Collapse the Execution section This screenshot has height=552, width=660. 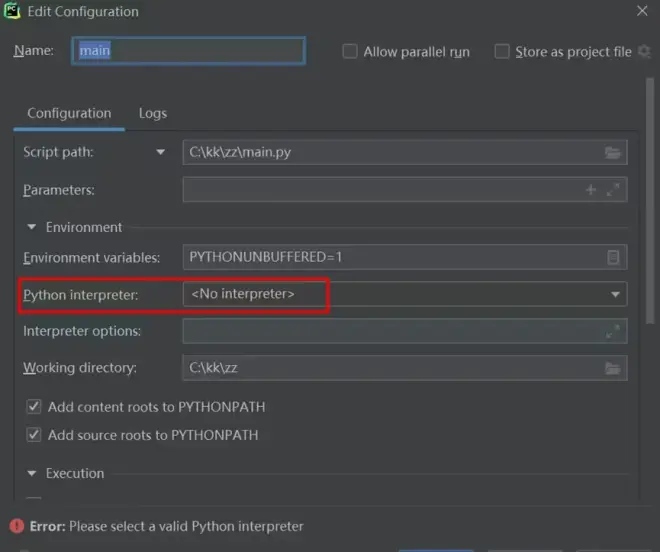click(x=32, y=473)
